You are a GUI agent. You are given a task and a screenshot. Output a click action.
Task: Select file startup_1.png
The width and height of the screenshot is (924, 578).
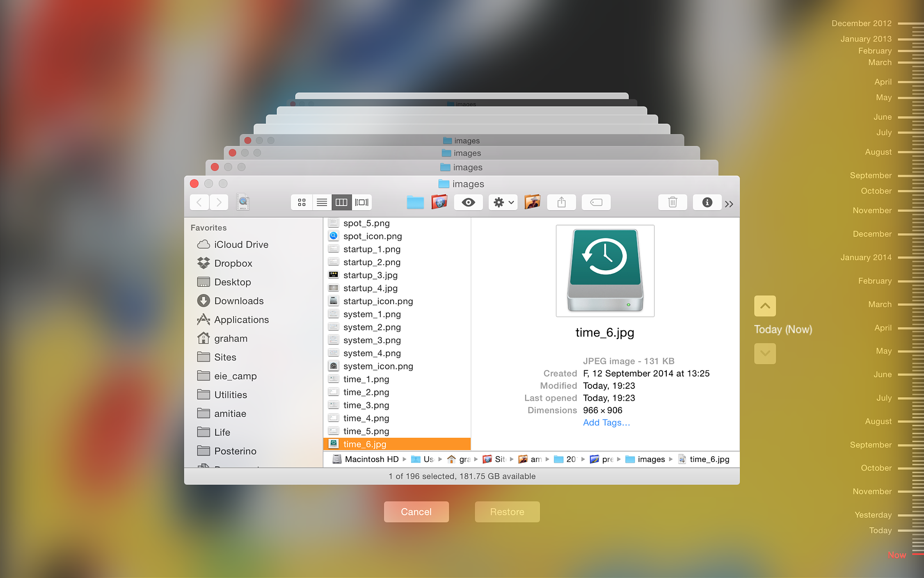(x=397, y=249)
